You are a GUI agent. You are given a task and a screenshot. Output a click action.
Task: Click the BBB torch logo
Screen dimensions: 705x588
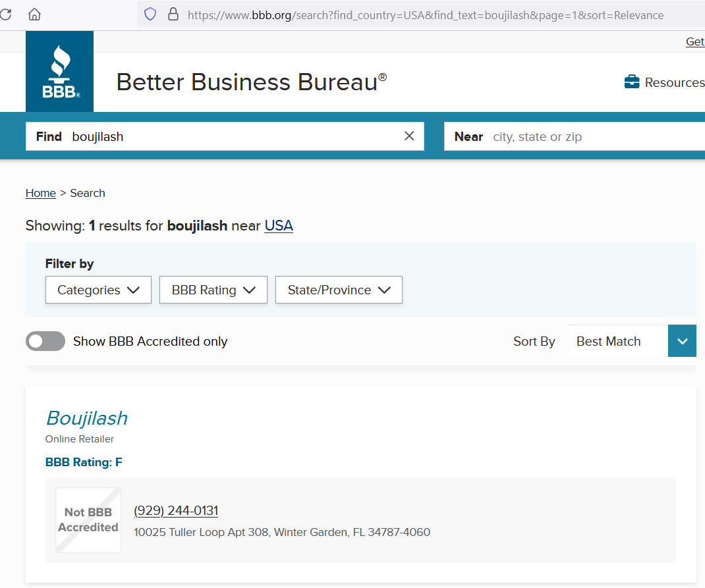60,71
